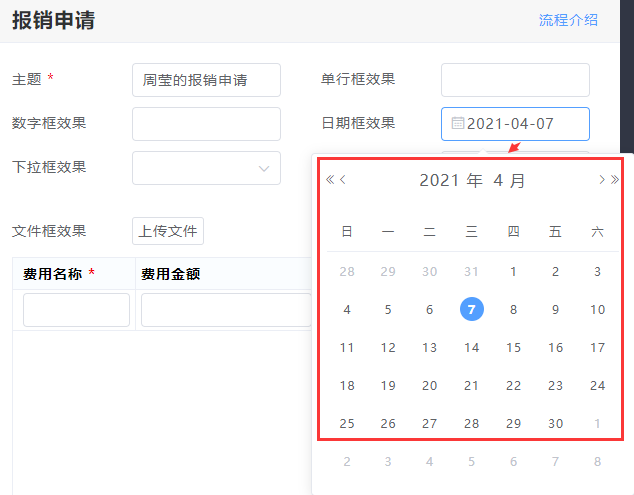Choose March 28 in calendar grid

point(347,272)
